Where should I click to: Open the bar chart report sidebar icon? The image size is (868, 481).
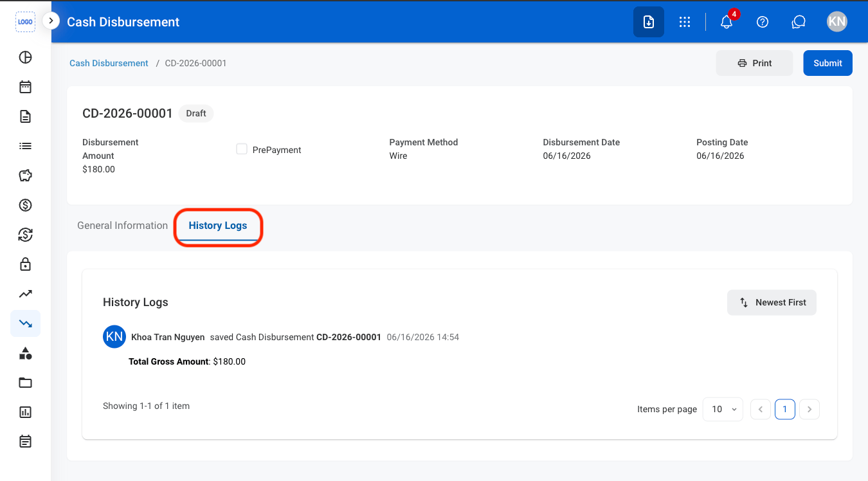click(25, 412)
